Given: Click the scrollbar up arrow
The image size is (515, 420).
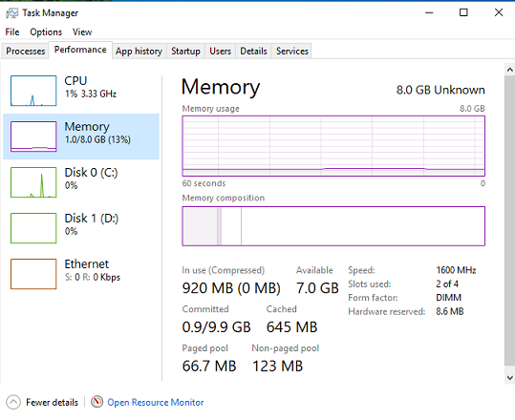Looking at the screenshot, I should tap(509, 70).
